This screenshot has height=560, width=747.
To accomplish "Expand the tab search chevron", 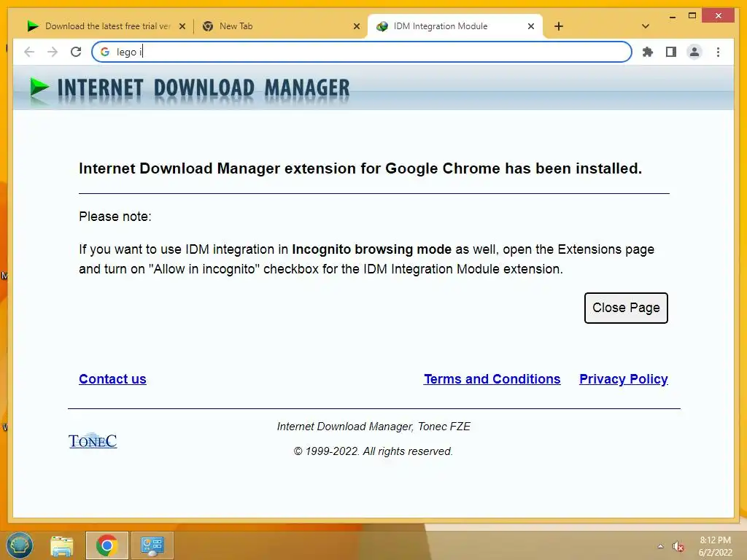I will pyautogui.click(x=646, y=26).
